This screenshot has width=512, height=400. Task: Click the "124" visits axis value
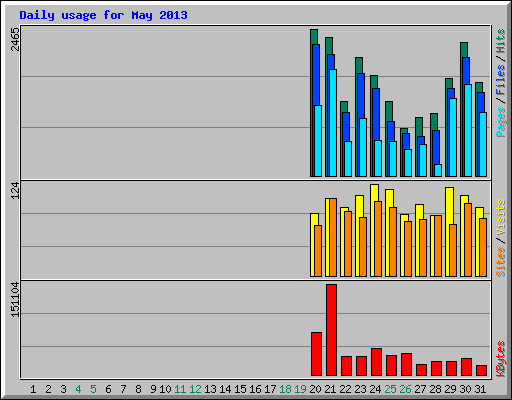pos(15,191)
